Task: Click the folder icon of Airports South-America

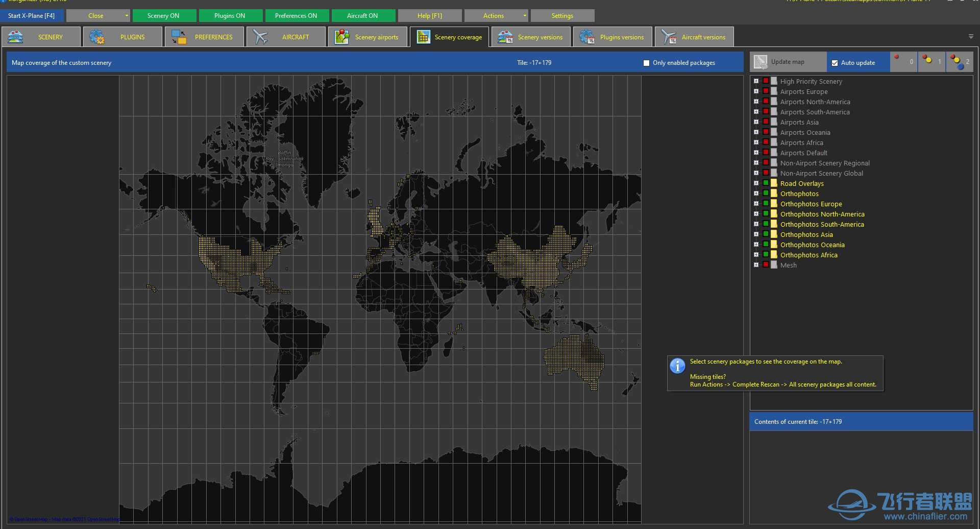Action: click(774, 112)
